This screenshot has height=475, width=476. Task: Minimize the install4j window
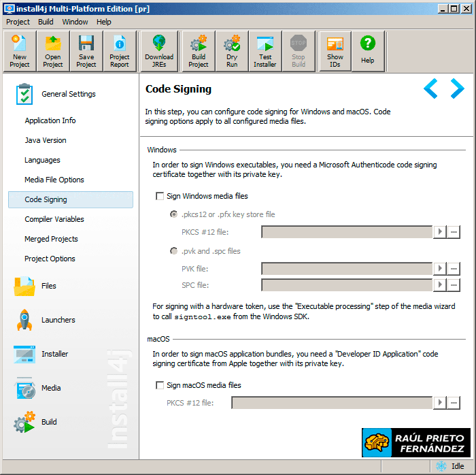click(x=443, y=9)
